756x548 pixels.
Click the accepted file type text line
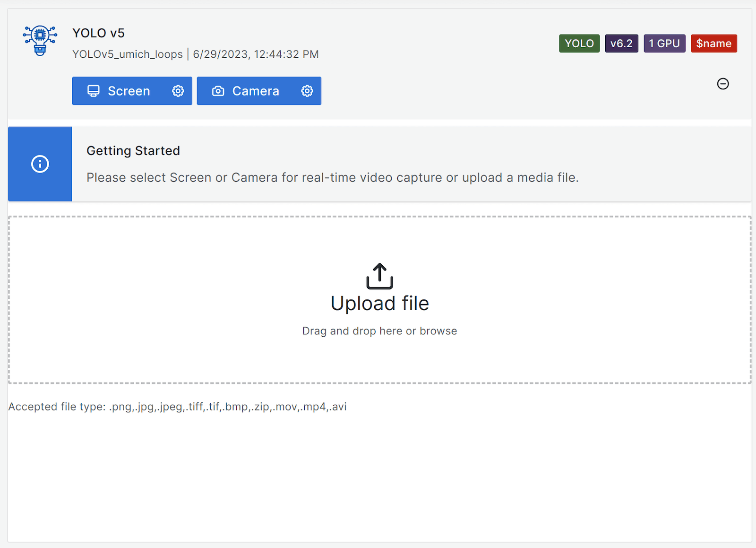click(x=178, y=407)
